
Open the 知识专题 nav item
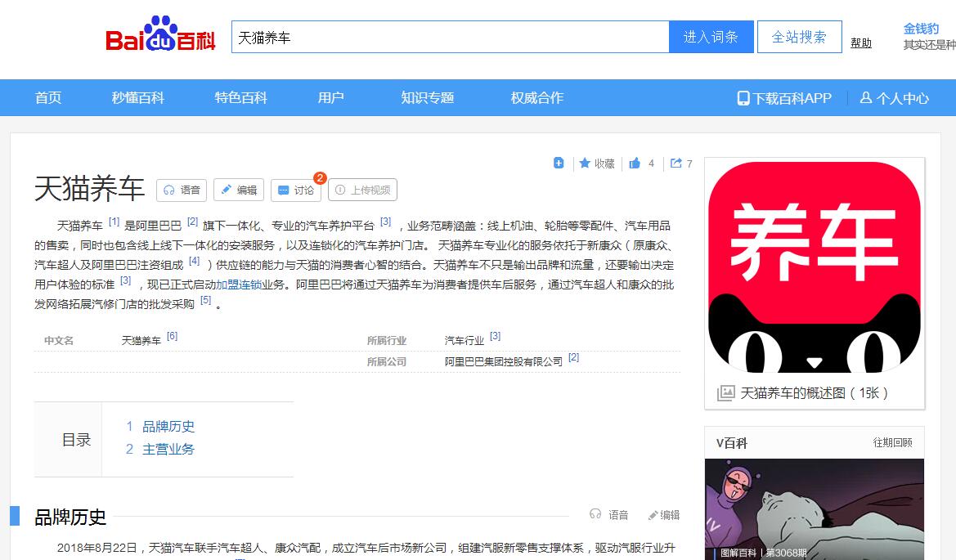coord(428,97)
